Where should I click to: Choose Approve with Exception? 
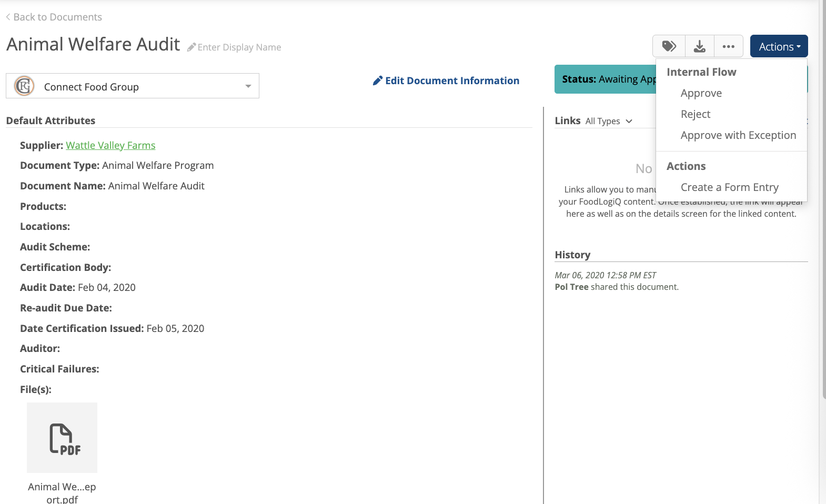(738, 135)
